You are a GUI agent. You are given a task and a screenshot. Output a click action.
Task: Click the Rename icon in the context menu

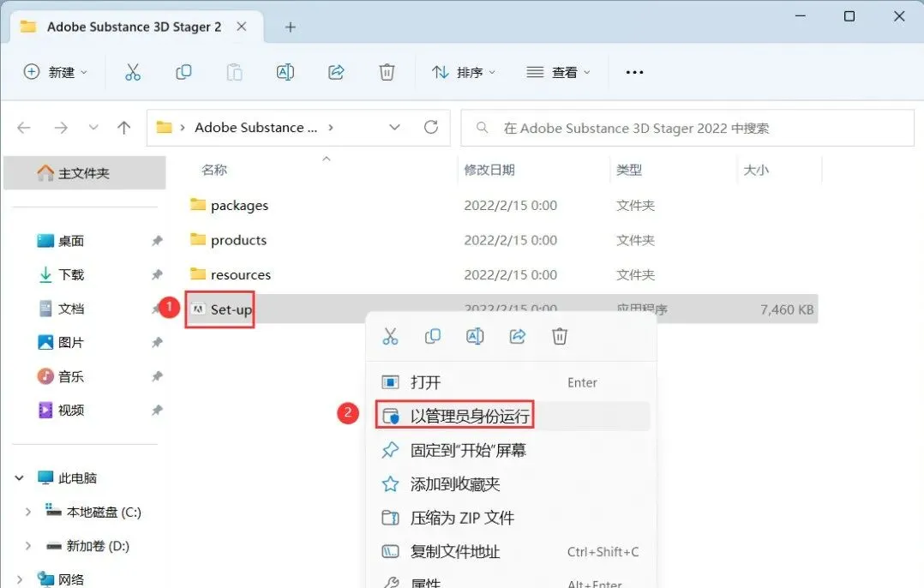point(475,336)
